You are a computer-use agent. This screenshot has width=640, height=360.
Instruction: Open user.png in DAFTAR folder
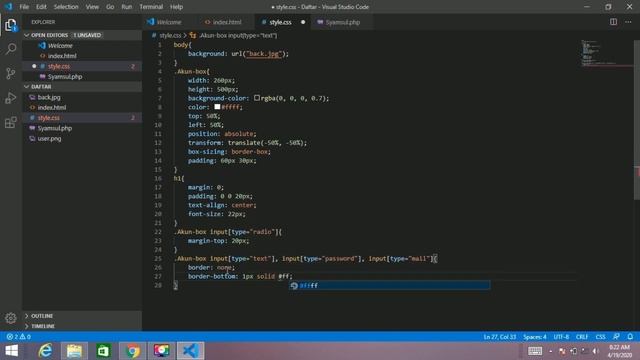49,138
